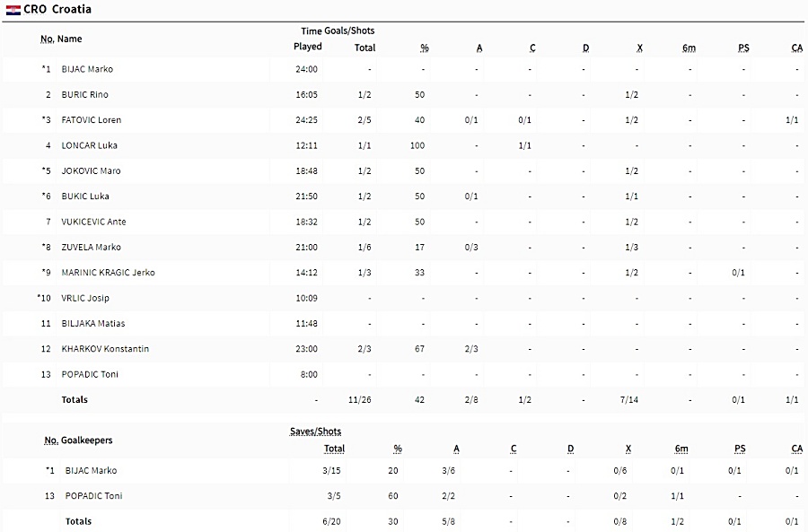Click goalkeeper POPADIC Toni row

pos(404,496)
